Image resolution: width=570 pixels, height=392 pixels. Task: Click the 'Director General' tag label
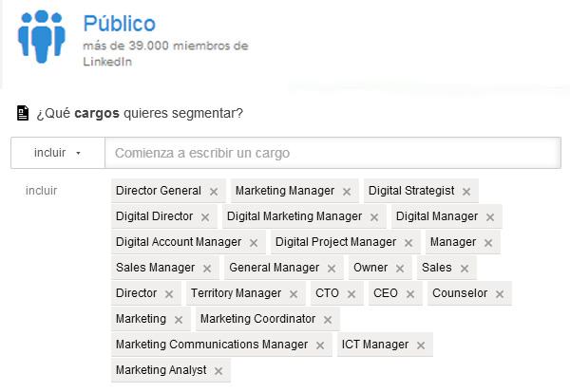pos(159,191)
